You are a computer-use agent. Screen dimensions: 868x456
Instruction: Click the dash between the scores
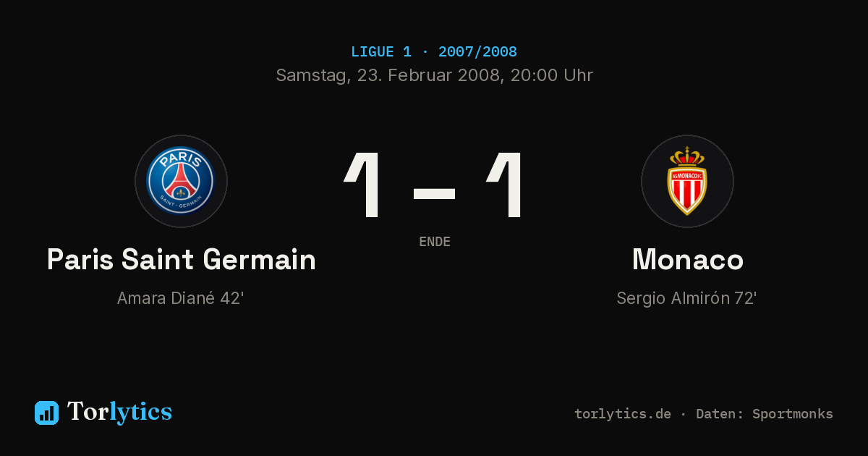[x=434, y=193]
